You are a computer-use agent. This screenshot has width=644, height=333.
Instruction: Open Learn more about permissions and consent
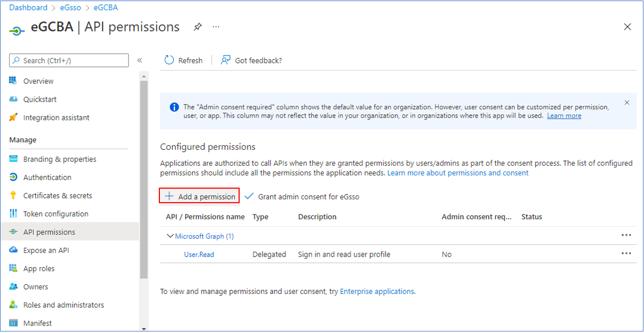click(458, 173)
